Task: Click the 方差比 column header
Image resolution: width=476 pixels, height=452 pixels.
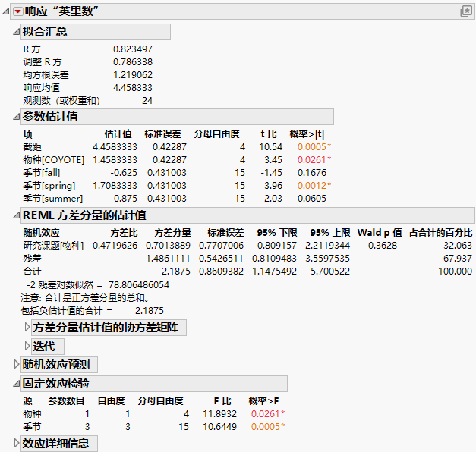Action: pos(125,233)
